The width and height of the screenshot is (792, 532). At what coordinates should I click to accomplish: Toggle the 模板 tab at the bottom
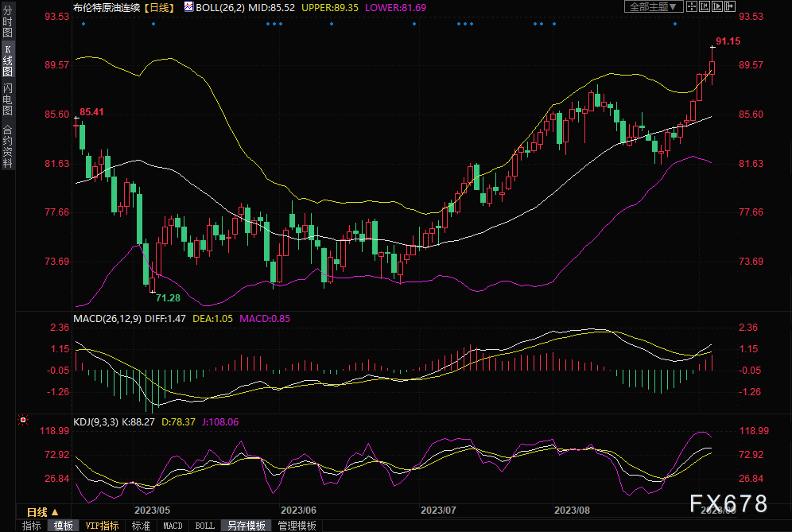tap(64, 526)
